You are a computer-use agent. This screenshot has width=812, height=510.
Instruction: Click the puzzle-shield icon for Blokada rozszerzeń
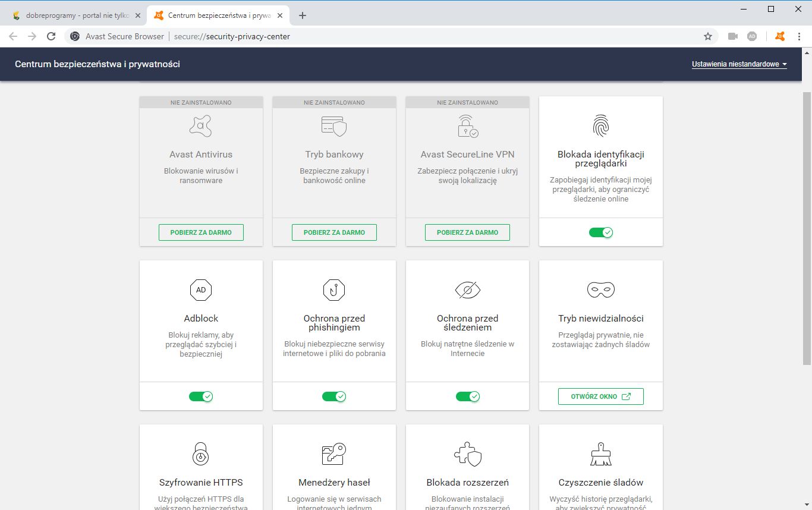tap(467, 454)
